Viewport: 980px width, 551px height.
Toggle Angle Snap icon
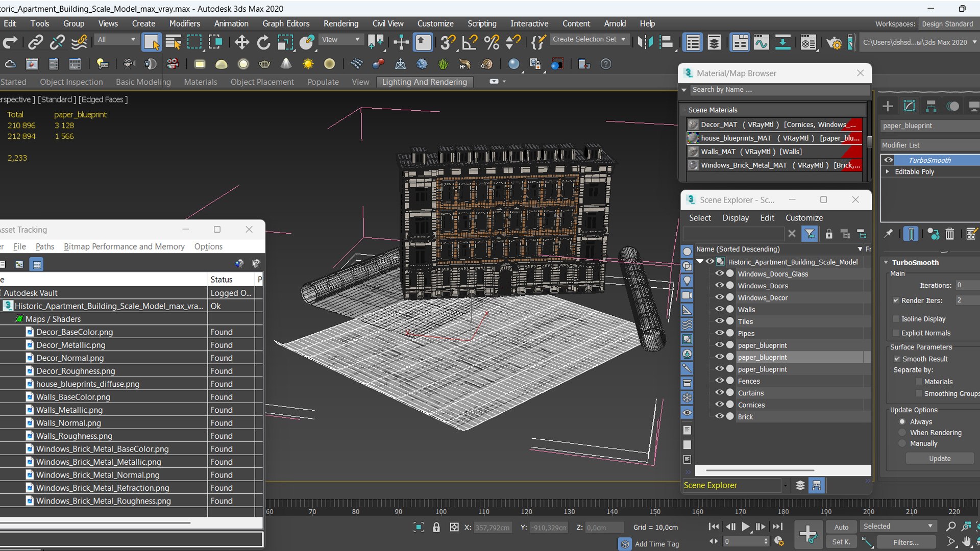pyautogui.click(x=469, y=42)
